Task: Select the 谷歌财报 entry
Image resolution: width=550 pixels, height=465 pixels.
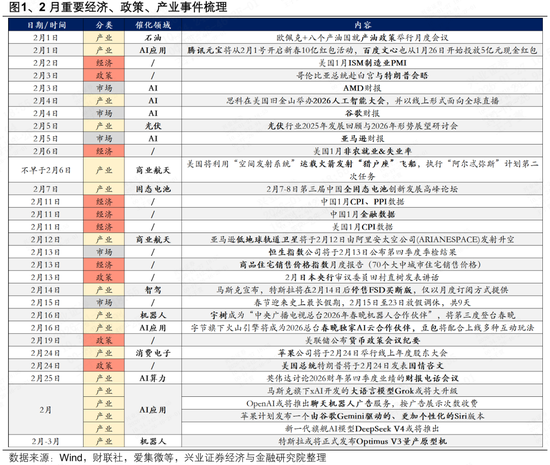Action: click(x=362, y=114)
